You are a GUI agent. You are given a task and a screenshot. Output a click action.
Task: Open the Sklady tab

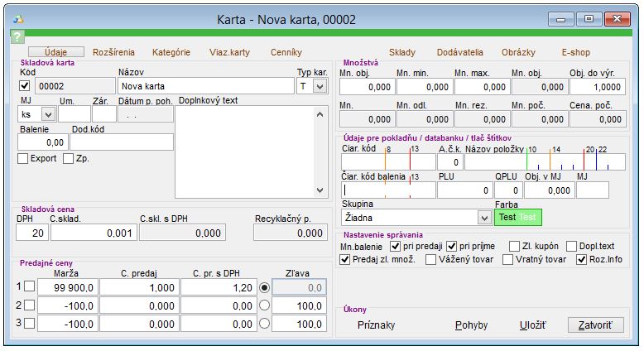click(x=402, y=52)
